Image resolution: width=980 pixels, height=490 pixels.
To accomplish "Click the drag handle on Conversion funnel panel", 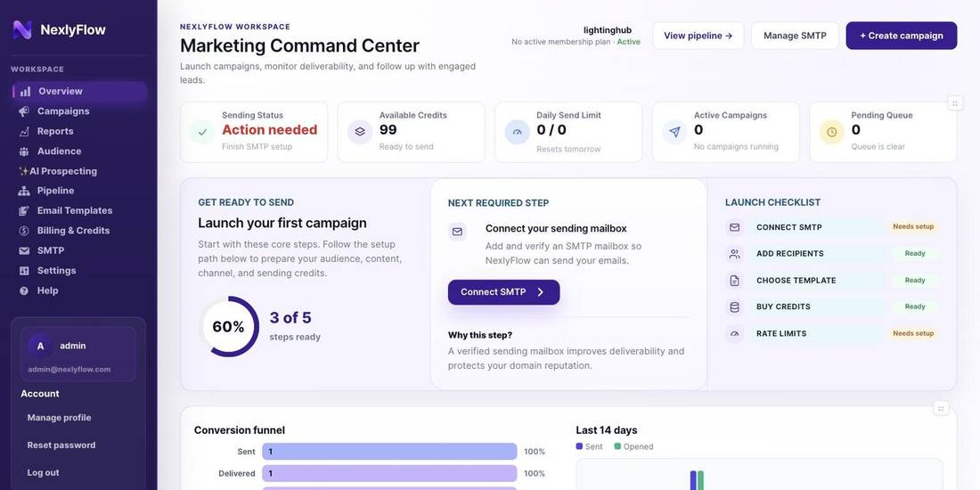I will [941, 409].
